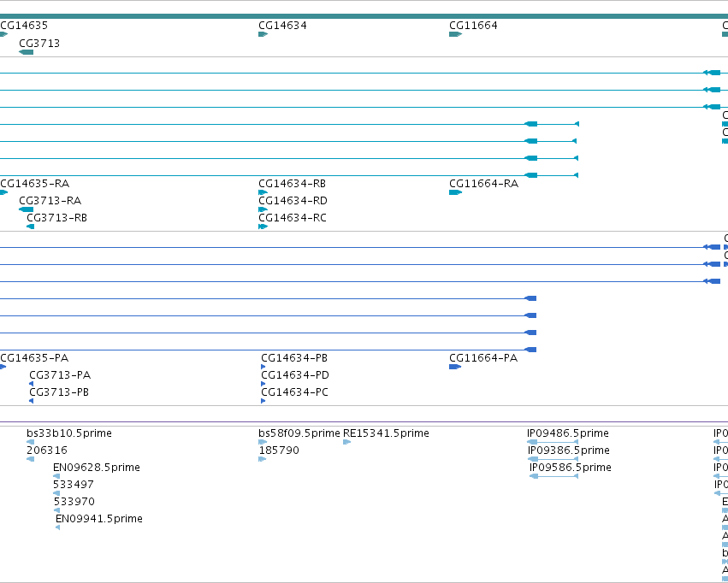Click the CG3713-PB protein arrow glyph
This screenshot has height=583, width=728.
tap(31, 401)
